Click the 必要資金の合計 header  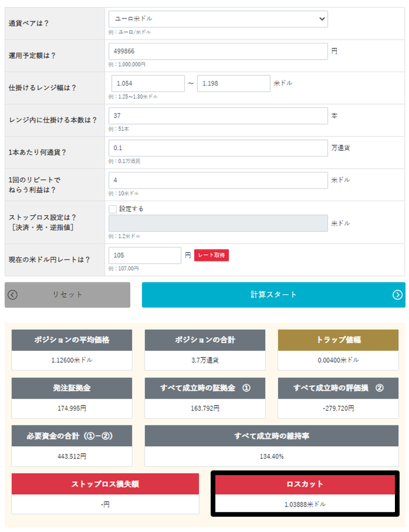pyautogui.click(x=72, y=436)
